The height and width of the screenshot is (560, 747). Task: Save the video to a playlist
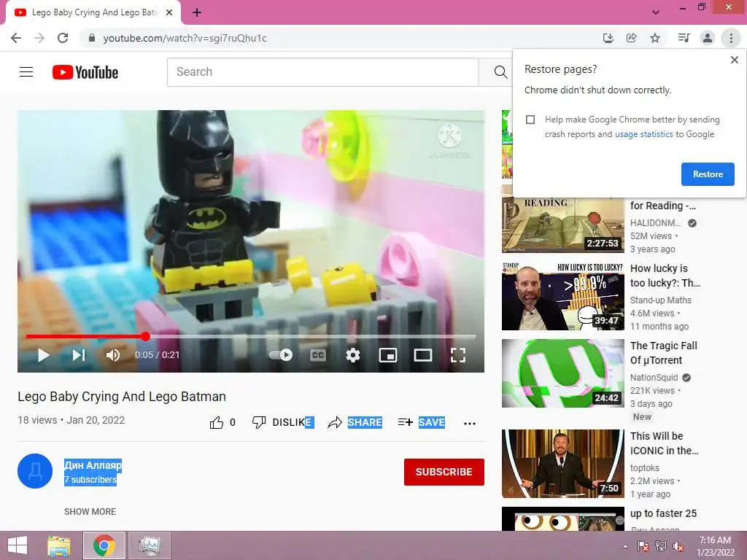(422, 422)
